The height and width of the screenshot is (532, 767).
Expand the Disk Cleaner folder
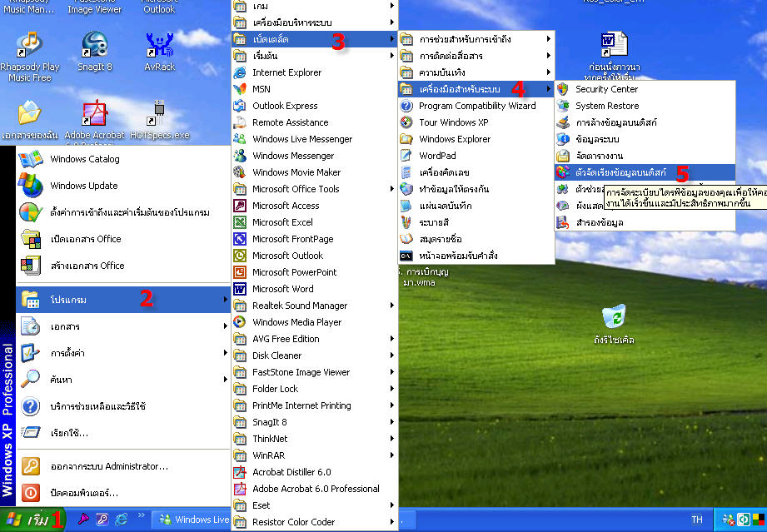pyautogui.click(x=315, y=355)
